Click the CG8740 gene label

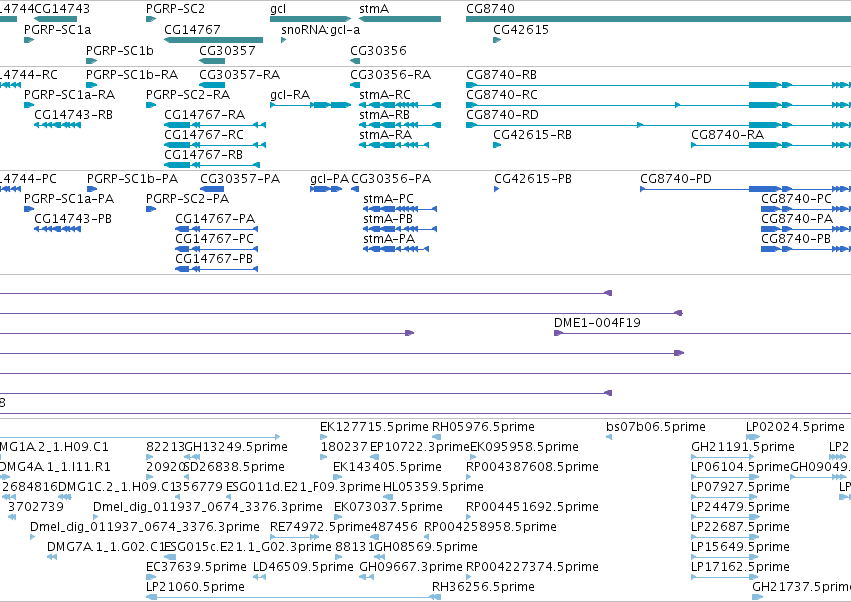pos(490,9)
